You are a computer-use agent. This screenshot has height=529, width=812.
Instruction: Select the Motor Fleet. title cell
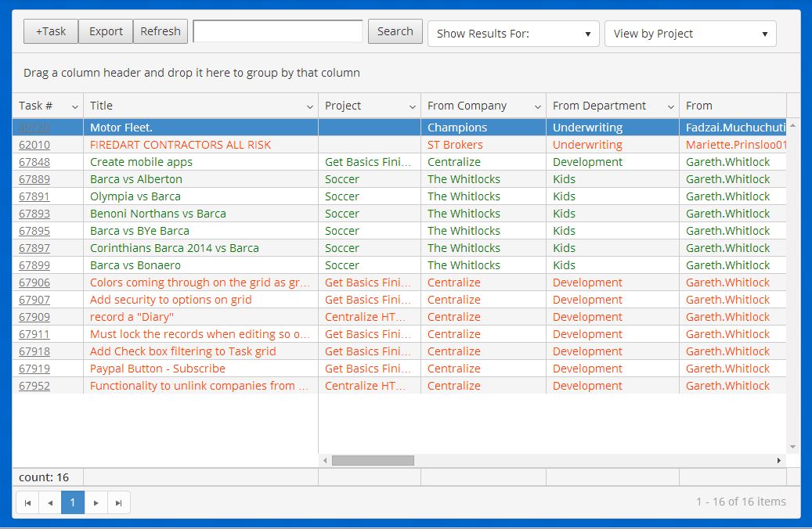coord(200,128)
